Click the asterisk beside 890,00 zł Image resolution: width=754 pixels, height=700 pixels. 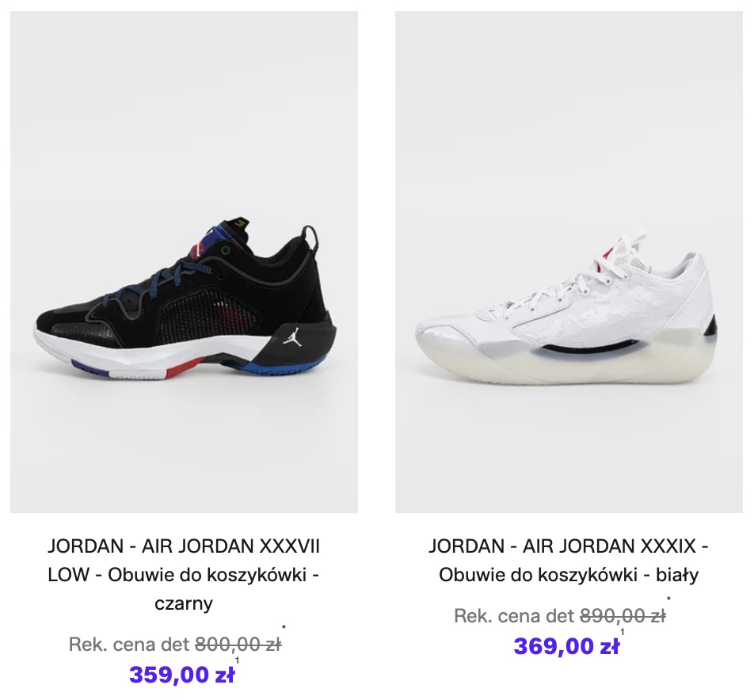tap(668, 599)
